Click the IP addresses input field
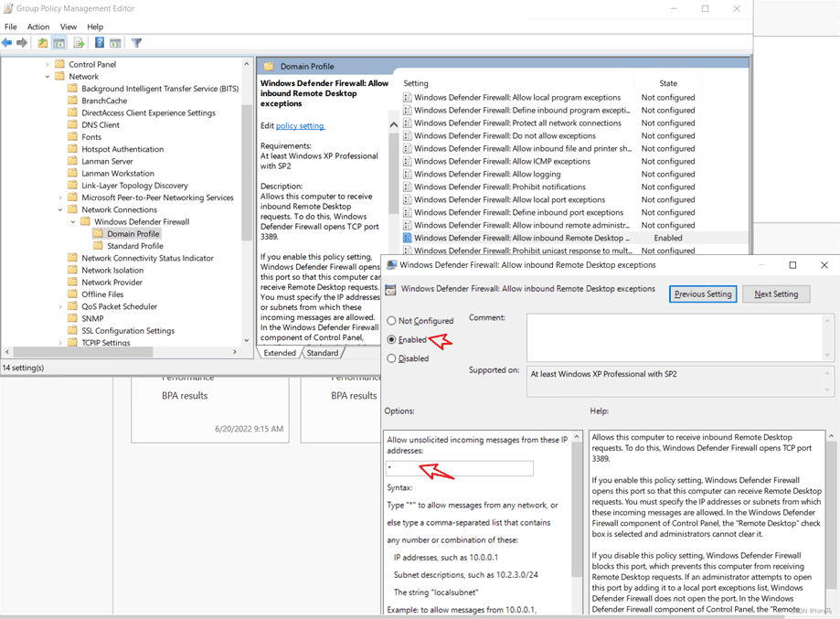This screenshot has height=619, width=840. coord(460,468)
